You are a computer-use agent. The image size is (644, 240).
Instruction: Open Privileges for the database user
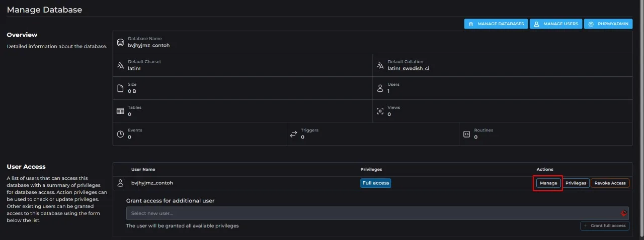click(576, 183)
